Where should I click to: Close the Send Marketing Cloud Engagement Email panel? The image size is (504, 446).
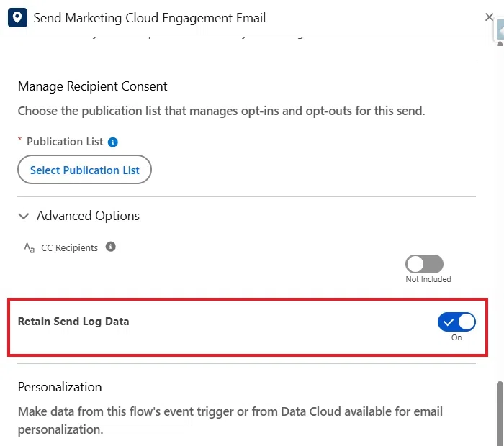pos(489,17)
